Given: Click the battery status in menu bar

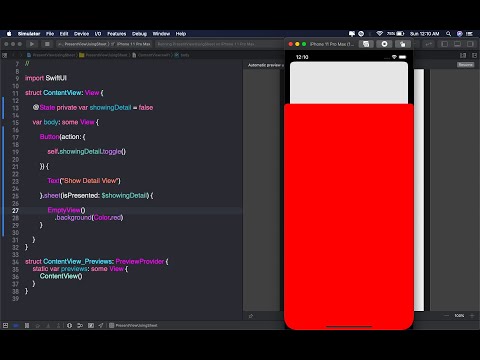Looking at the screenshot, I should pos(396,34).
